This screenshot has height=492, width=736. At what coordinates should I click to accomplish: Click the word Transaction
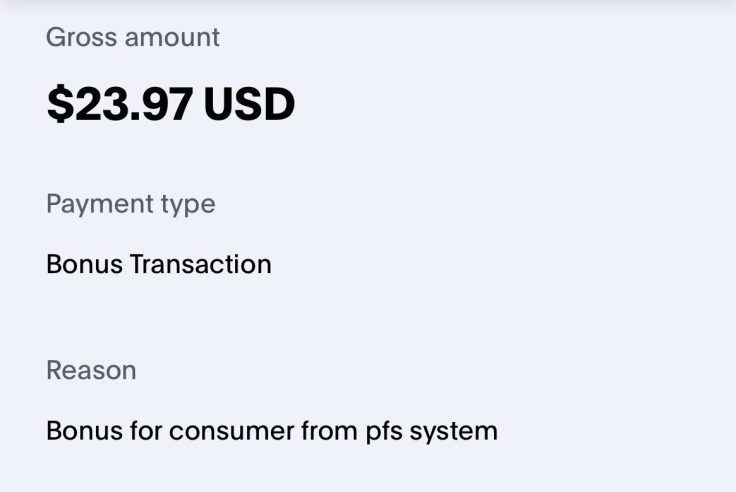point(201,265)
